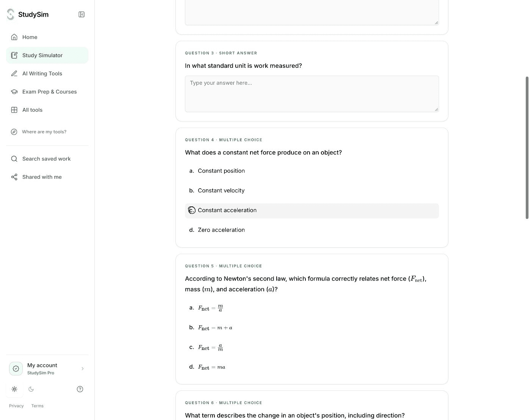Click the account checkmark badge icon
Screen dimensions: 529x420
(x=16, y=368)
